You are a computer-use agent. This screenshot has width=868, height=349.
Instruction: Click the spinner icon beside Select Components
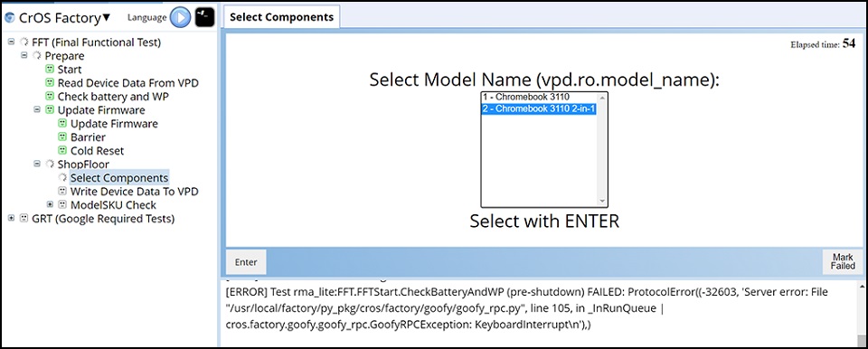tap(62, 178)
